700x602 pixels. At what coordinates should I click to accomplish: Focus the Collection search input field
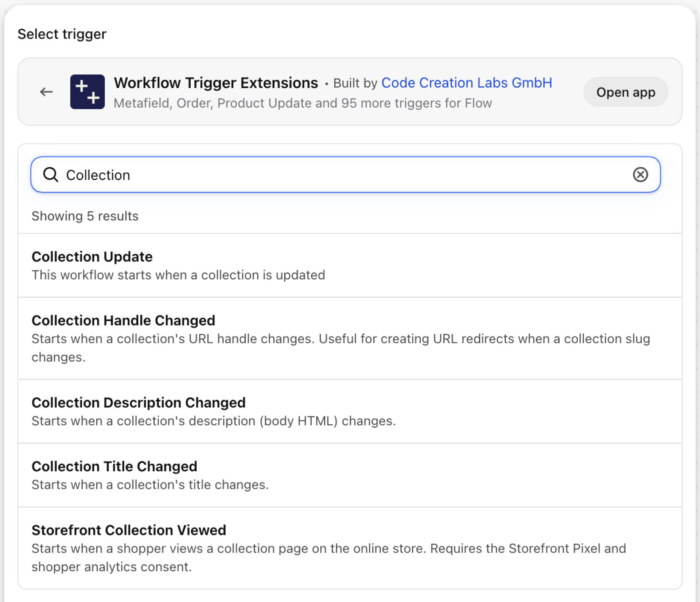[346, 175]
